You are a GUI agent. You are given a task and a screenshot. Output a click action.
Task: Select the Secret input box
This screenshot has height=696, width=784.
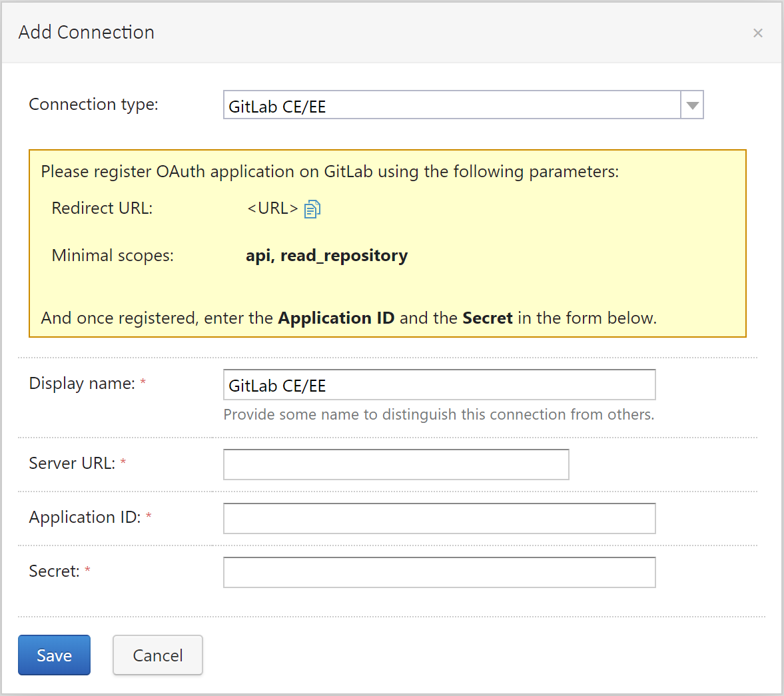(x=439, y=572)
